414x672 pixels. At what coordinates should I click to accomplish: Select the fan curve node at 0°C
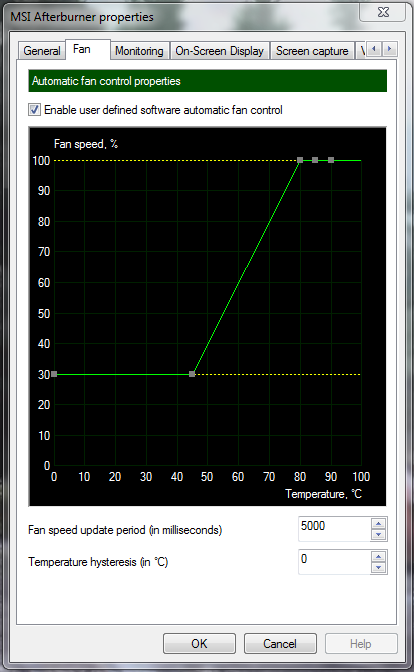(54, 374)
